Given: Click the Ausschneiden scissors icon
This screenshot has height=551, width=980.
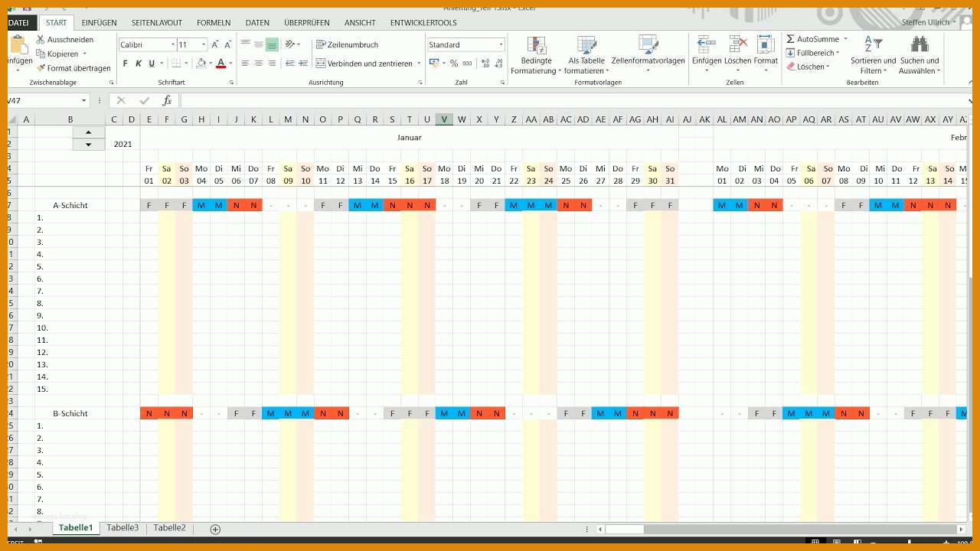Looking at the screenshot, I should click(x=41, y=39).
